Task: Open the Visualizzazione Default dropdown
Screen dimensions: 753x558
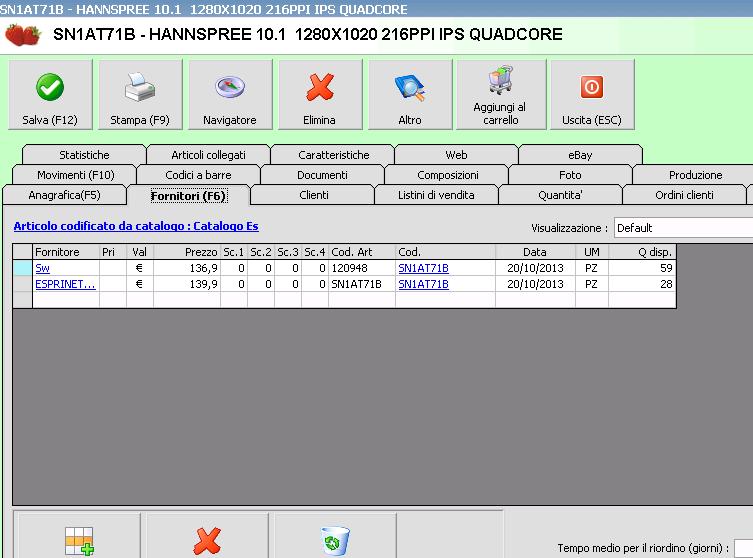Action: click(683, 228)
